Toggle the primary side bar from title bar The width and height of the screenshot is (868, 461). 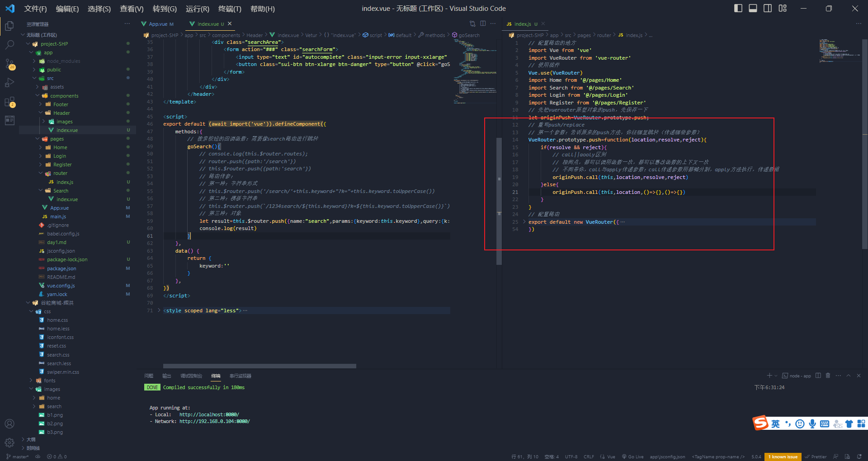pyautogui.click(x=738, y=8)
